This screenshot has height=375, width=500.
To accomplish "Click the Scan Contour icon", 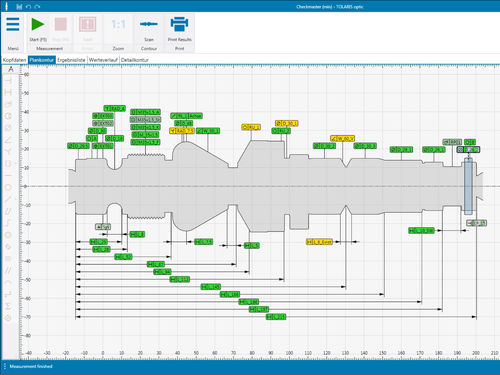I will tap(149, 24).
